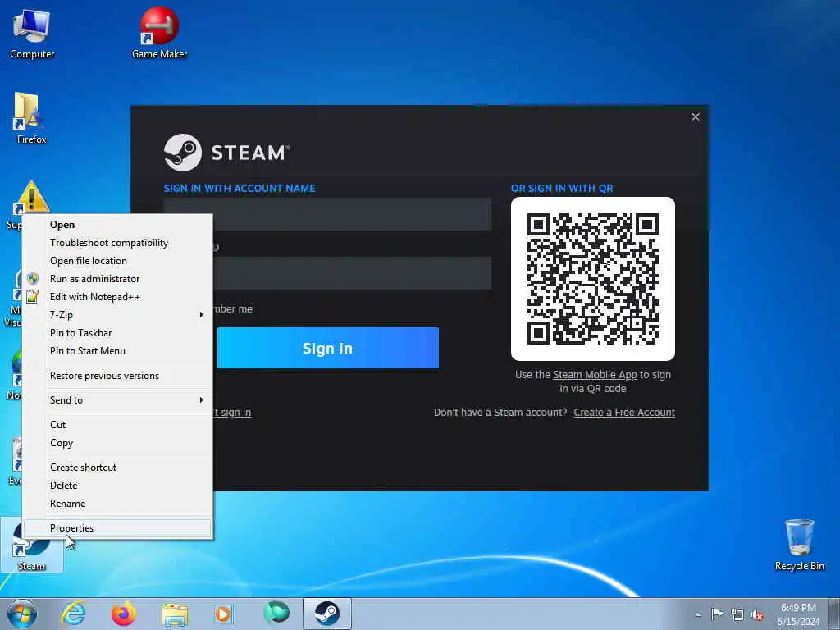This screenshot has width=840, height=630.
Task: Open Windows Explorer from the taskbar
Action: coord(175,614)
